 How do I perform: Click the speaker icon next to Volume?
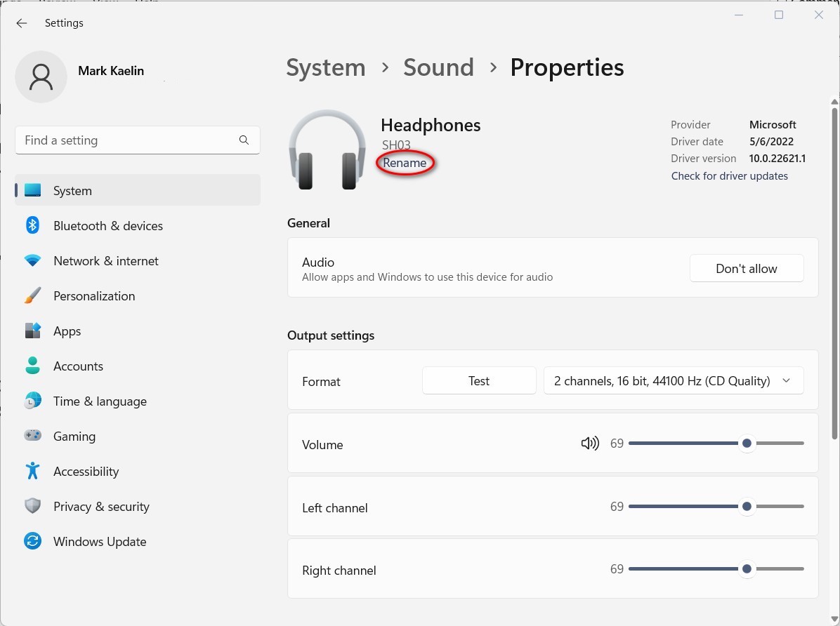[x=590, y=443]
